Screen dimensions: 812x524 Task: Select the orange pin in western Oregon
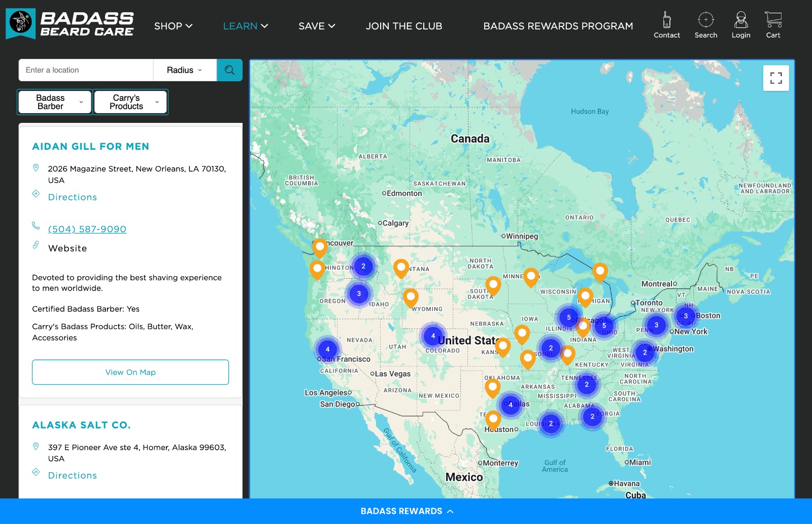coord(317,270)
